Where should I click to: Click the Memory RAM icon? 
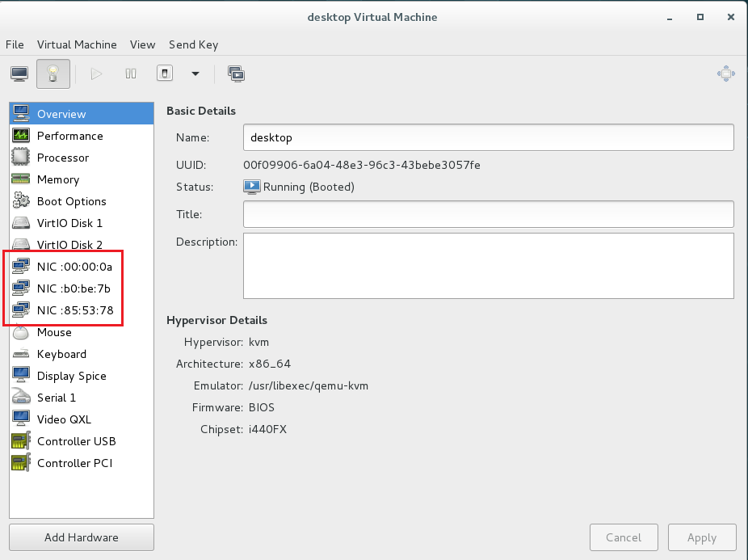(x=21, y=179)
